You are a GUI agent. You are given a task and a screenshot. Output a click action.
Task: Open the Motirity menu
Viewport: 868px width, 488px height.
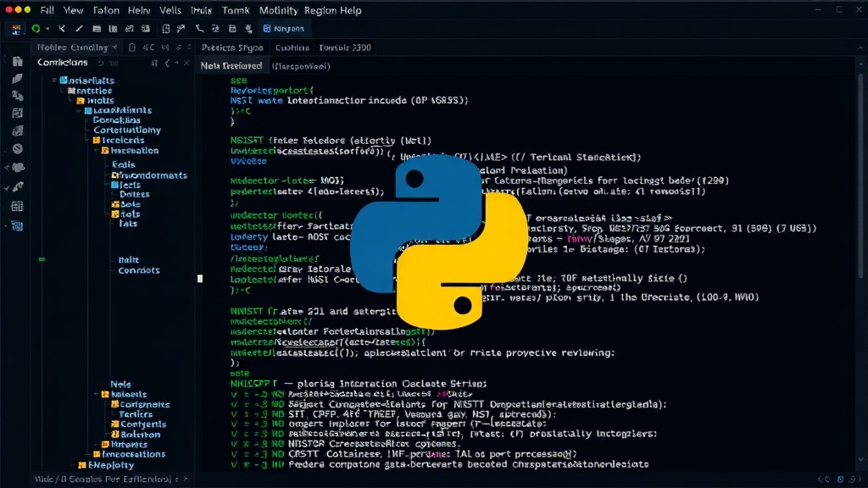pyautogui.click(x=278, y=10)
